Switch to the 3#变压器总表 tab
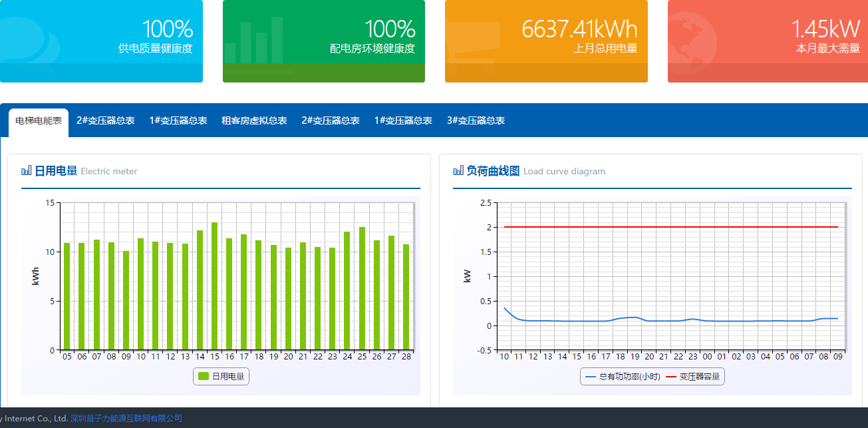This screenshot has width=868, height=428. 476,120
